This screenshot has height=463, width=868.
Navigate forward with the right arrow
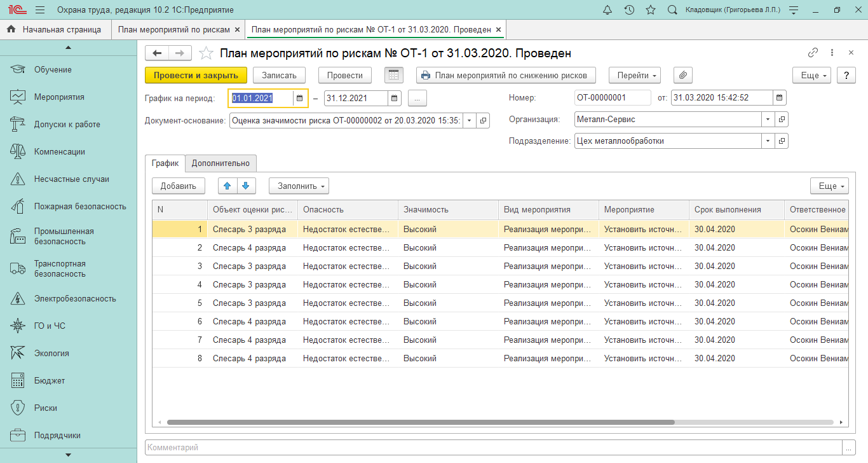point(180,53)
